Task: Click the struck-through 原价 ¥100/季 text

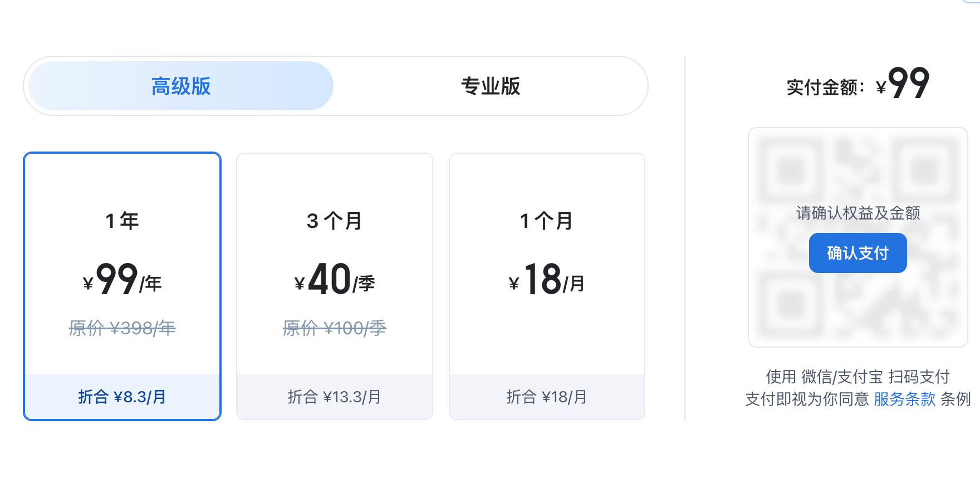Action: click(335, 328)
